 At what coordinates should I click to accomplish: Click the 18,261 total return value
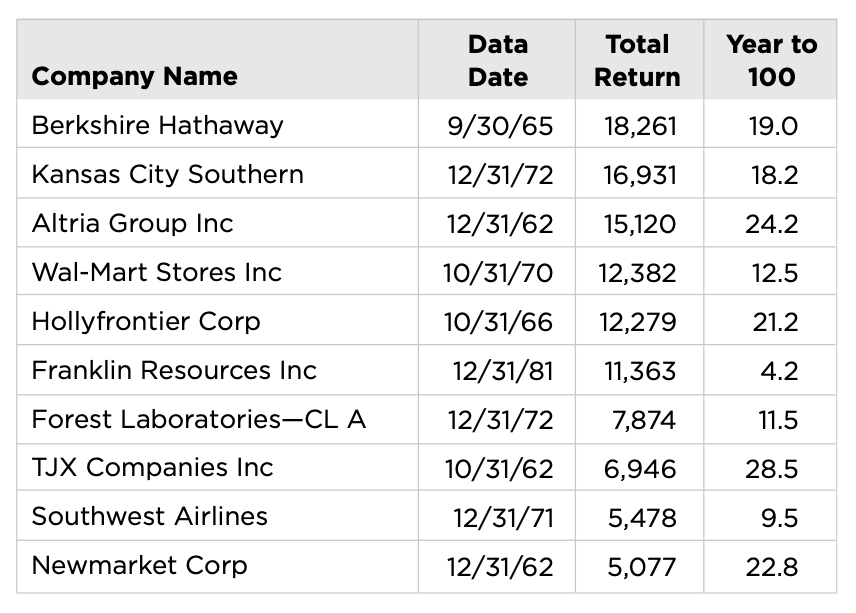point(641,126)
